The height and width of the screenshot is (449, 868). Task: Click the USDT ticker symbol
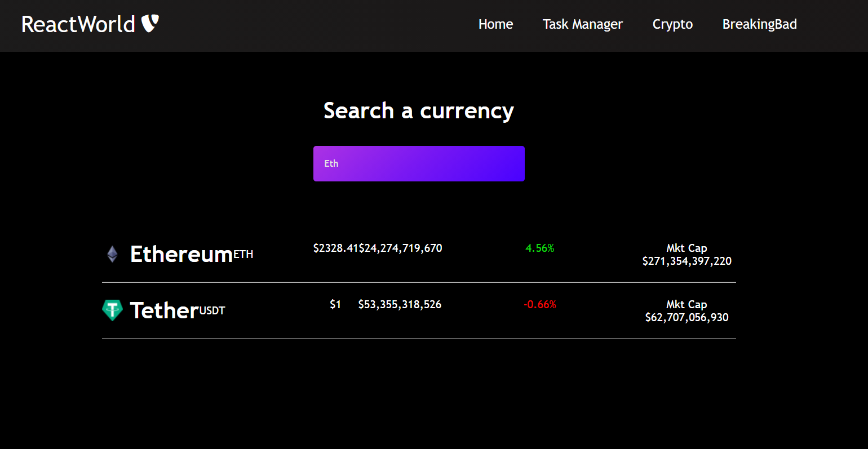pyautogui.click(x=212, y=311)
